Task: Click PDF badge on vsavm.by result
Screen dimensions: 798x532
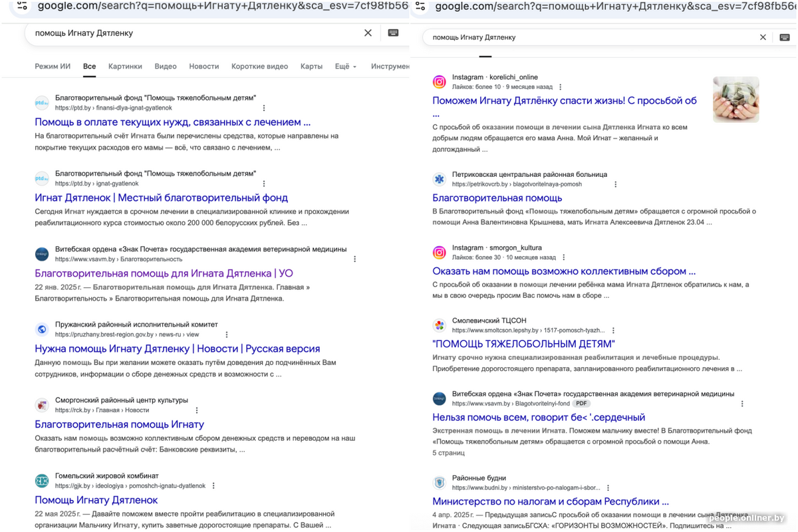Action: pyautogui.click(x=582, y=404)
